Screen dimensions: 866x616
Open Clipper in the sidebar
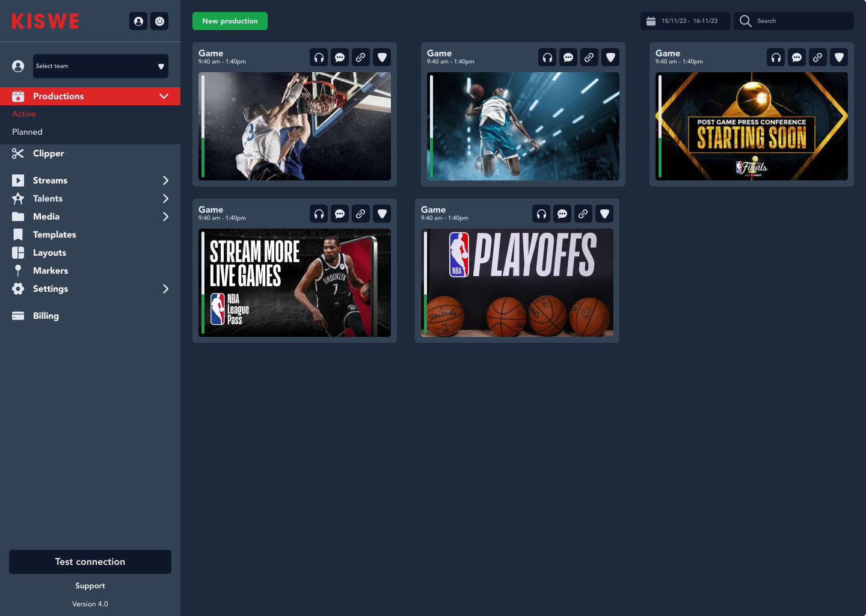coord(48,153)
